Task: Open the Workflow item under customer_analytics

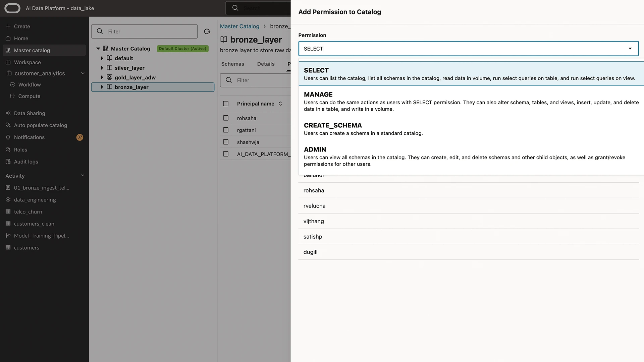Action: click(30, 84)
